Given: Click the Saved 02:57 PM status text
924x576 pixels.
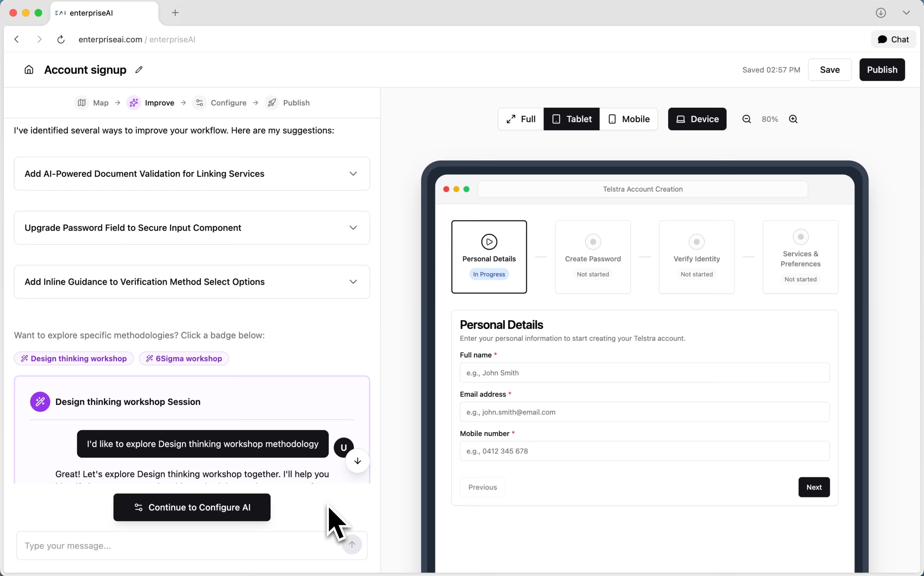Looking at the screenshot, I should (x=771, y=70).
